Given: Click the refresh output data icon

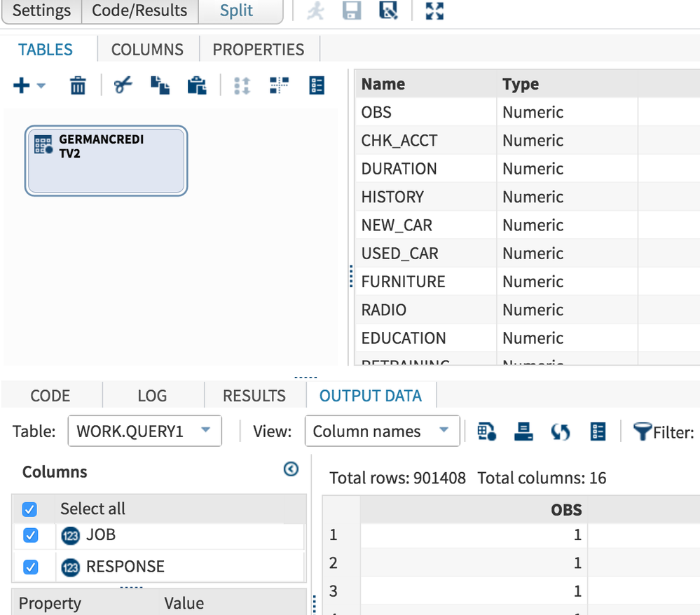Looking at the screenshot, I should coord(560,431).
